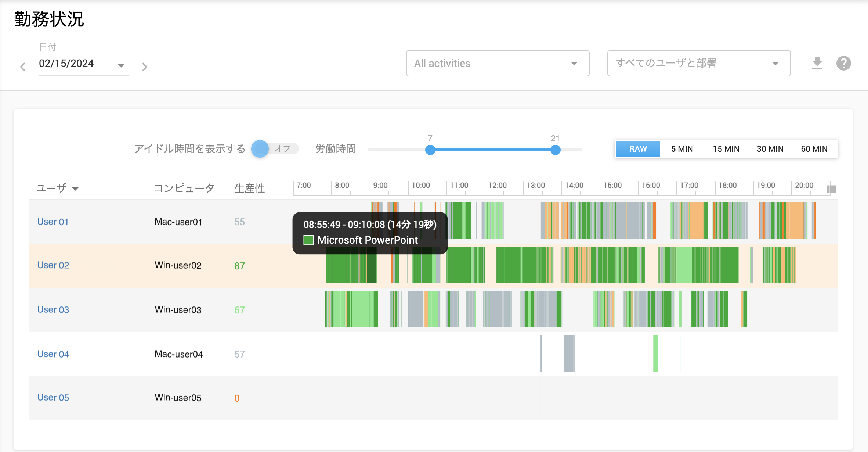Click User 03 productivity score 67
This screenshot has height=452, width=868.
point(239,310)
